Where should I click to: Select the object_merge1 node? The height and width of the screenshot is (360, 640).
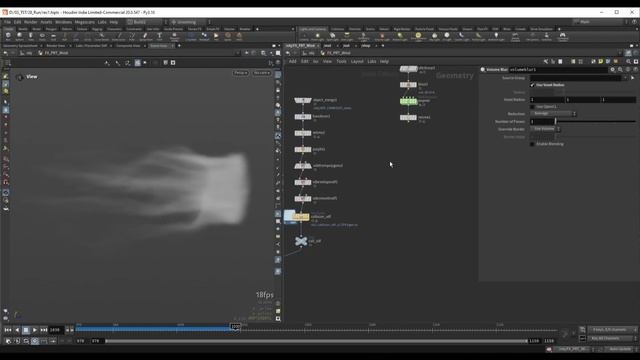point(303,100)
